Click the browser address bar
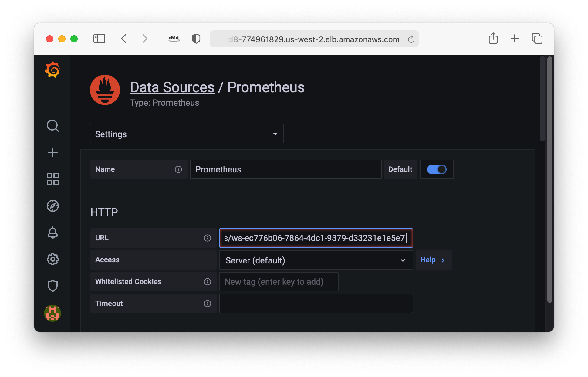The width and height of the screenshot is (588, 377). click(314, 39)
